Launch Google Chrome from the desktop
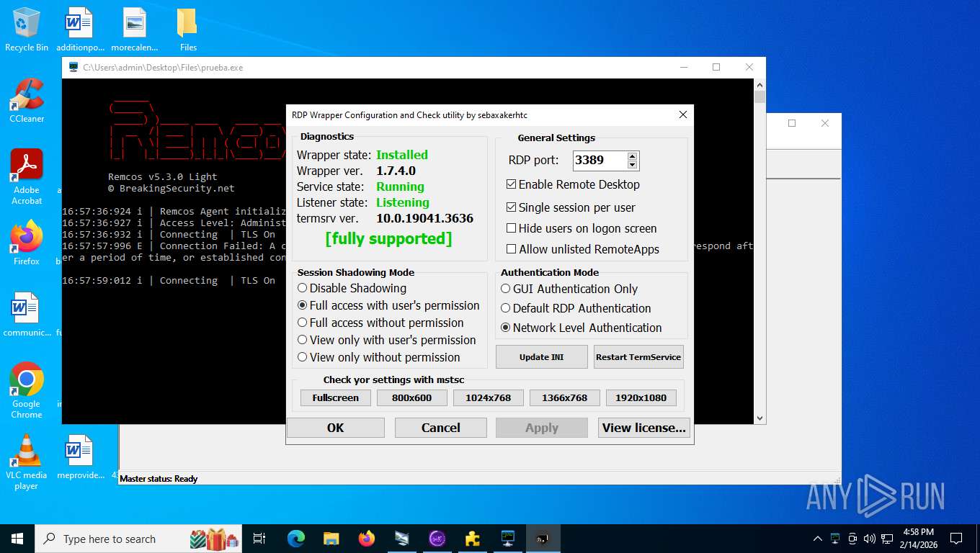The image size is (980, 553). (x=27, y=390)
